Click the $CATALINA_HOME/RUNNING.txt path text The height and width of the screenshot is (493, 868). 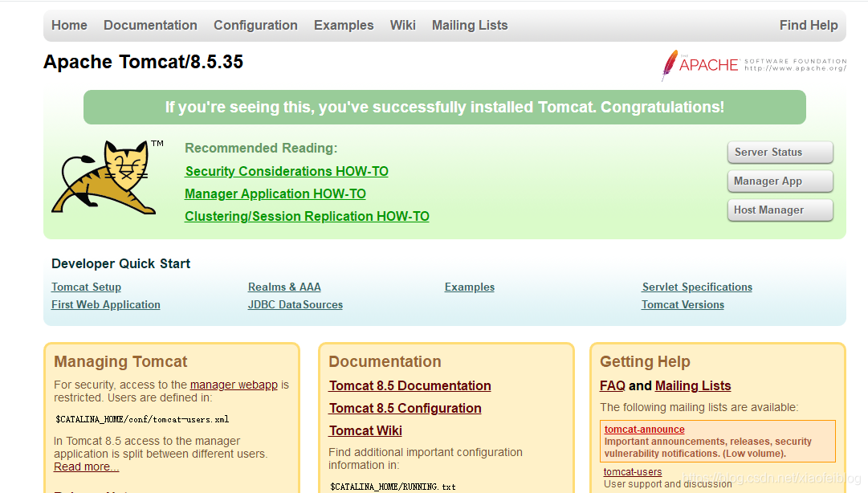[393, 487]
